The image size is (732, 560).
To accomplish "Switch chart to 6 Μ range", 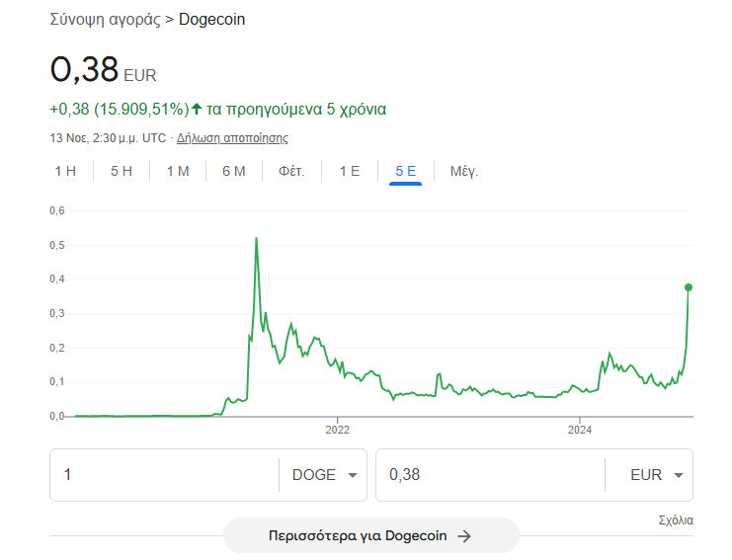I will (234, 171).
